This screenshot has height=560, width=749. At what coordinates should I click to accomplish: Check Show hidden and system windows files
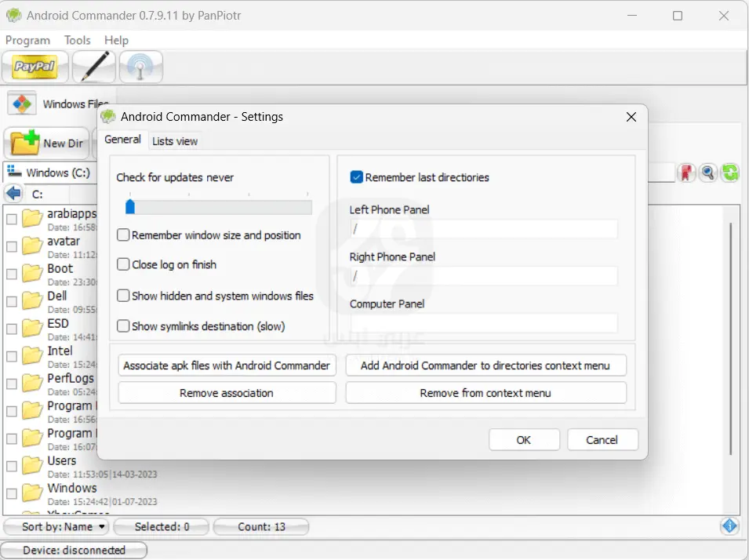(x=123, y=296)
